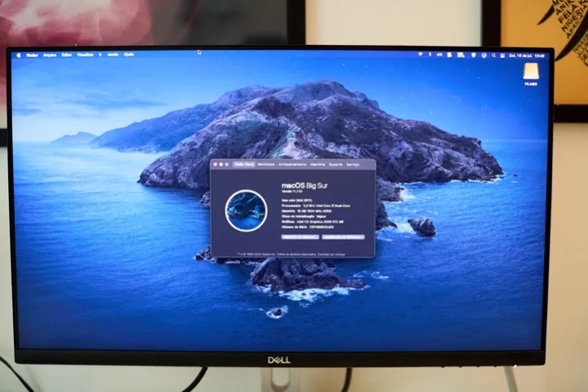
Task: Open the Visualizar menu
Action: [85, 55]
